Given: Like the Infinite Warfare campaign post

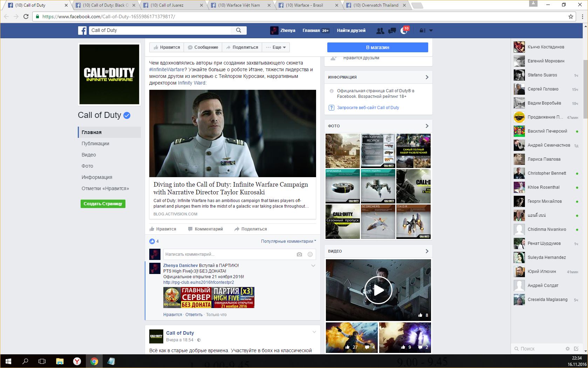Looking at the screenshot, I should 163,229.
